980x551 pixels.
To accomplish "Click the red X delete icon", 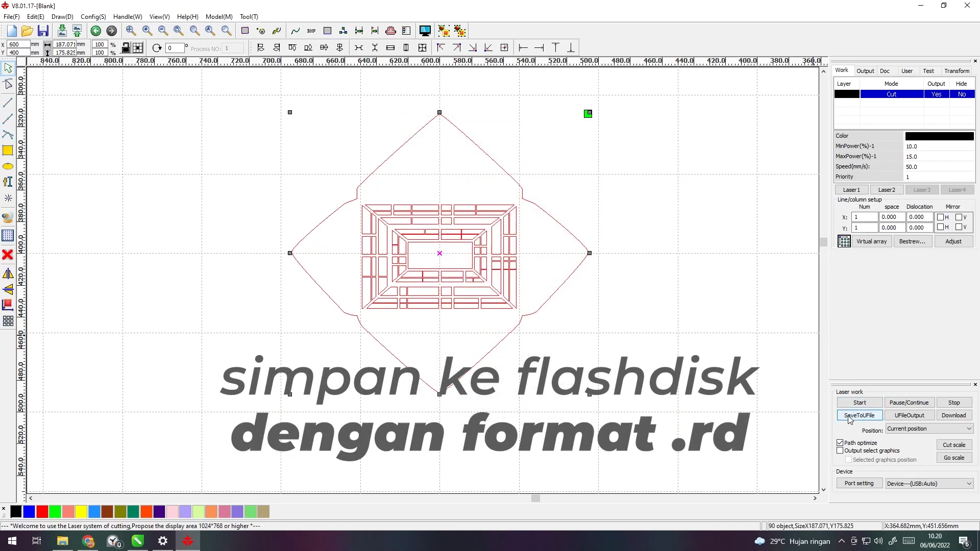I will [x=8, y=255].
